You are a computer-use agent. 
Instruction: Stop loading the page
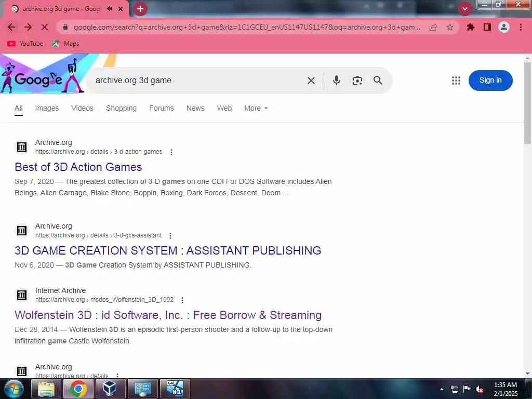click(x=45, y=27)
